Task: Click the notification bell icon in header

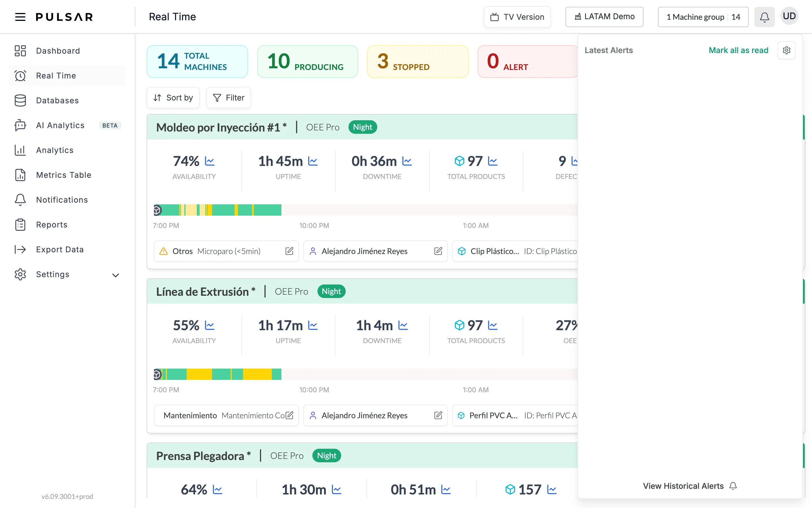Action: point(764,17)
